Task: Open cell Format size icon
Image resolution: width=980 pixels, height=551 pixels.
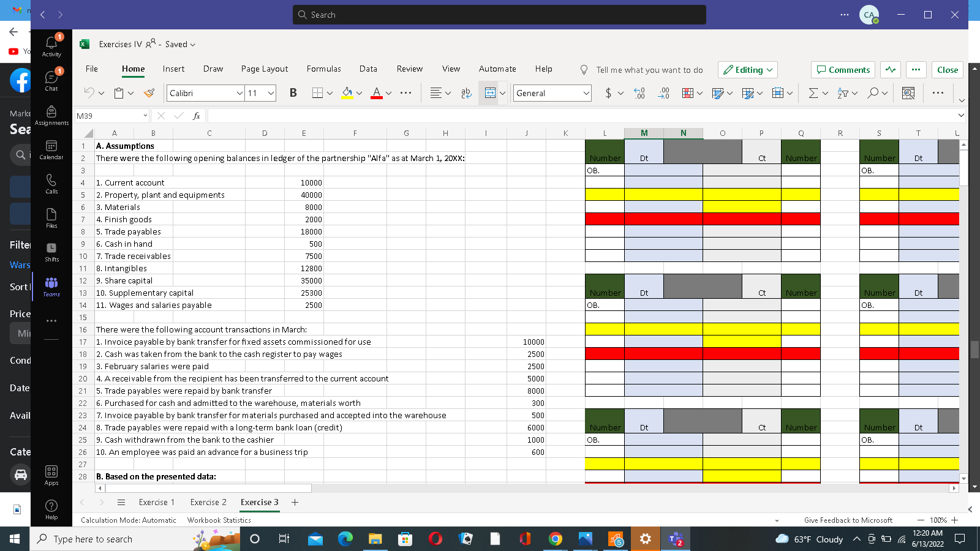Action: coord(778,93)
